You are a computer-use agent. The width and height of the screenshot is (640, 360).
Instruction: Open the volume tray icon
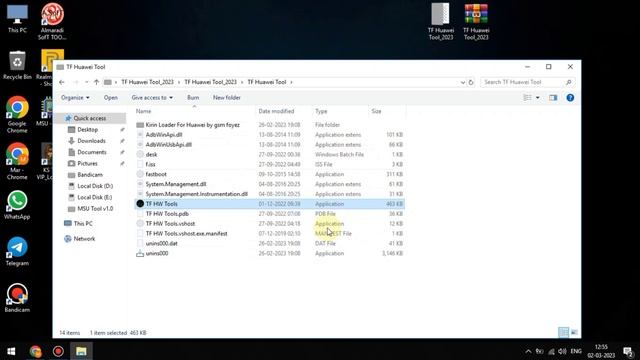point(562,351)
